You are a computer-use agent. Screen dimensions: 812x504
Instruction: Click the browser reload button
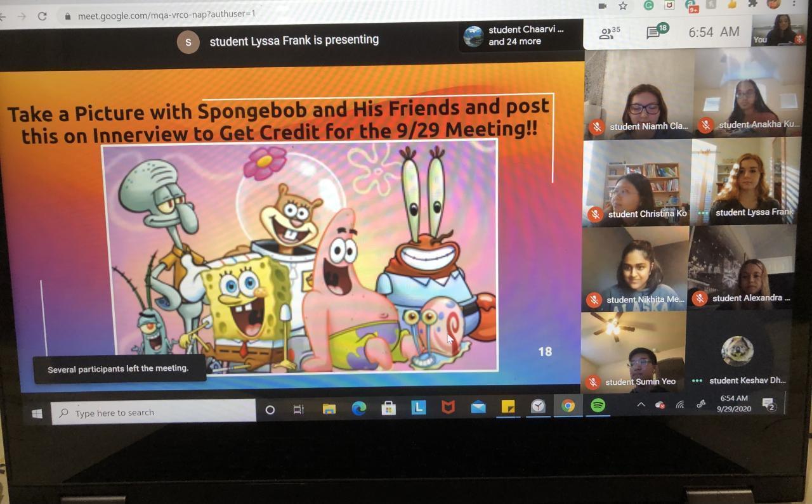43,16
